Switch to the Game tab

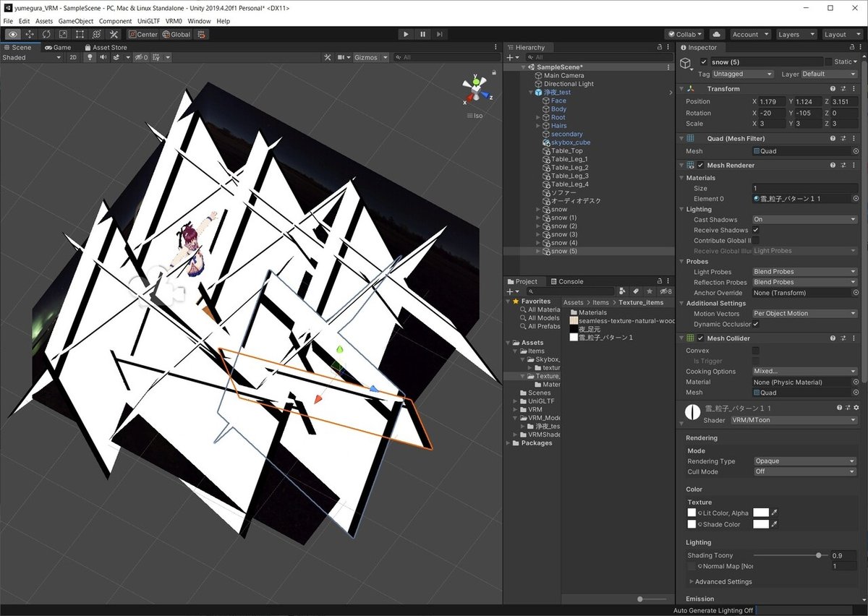(58, 47)
